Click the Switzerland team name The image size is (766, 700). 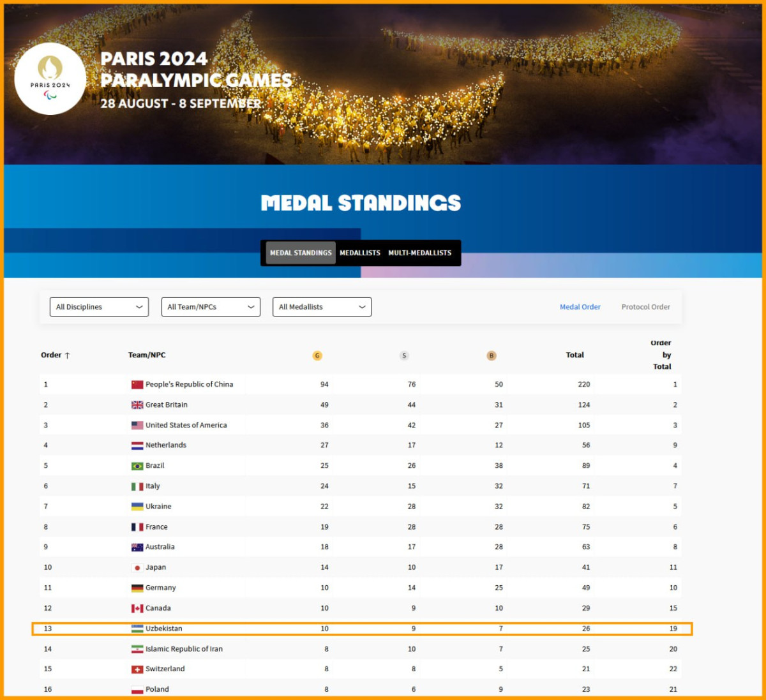pos(165,669)
